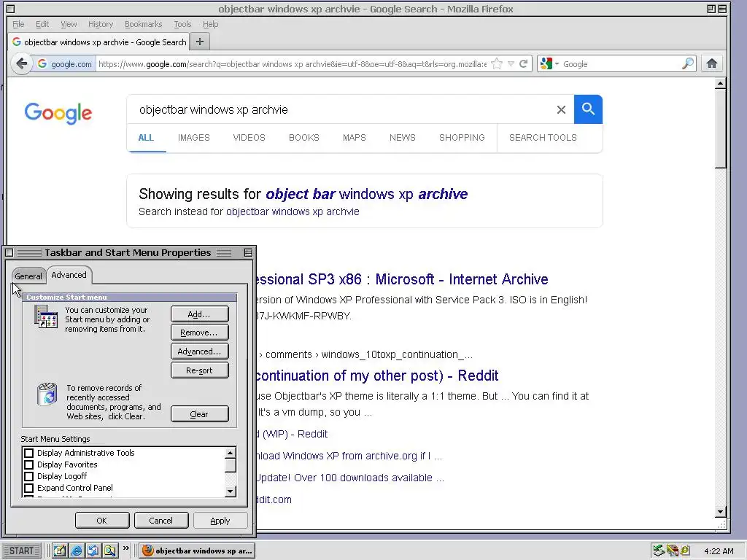Expand quick launch overflow chevron
This screenshot has width=747, height=560.
pyautogui.click(x=125, y=548)
